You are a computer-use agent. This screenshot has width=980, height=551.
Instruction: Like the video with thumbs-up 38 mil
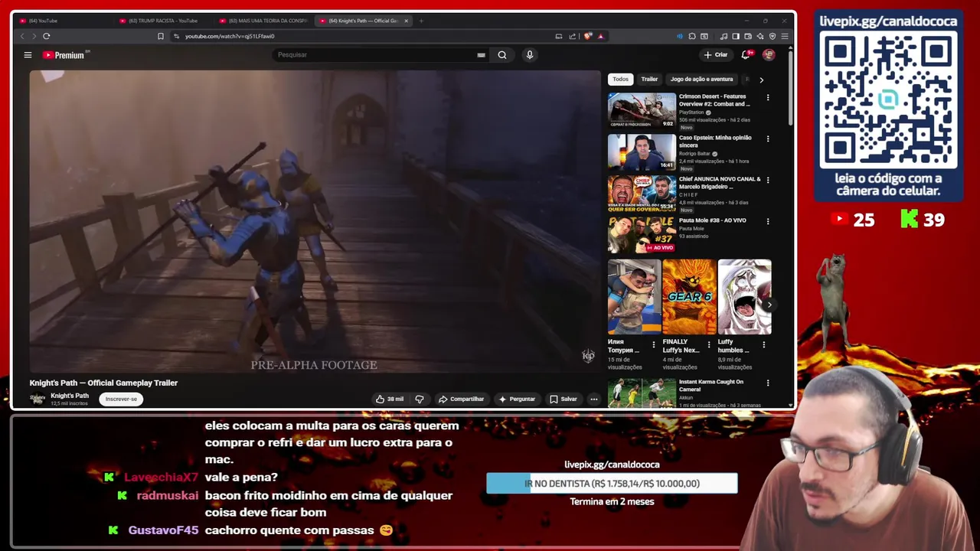point(389,399)
